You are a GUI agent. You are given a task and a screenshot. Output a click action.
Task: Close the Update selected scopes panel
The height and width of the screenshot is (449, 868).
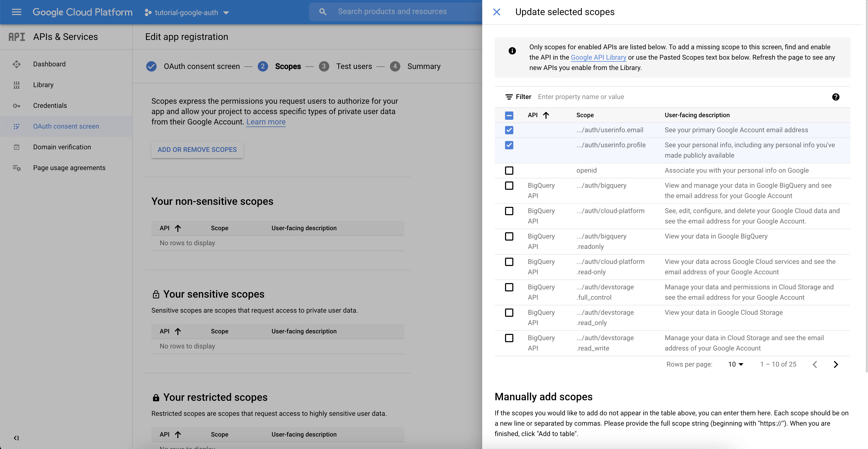(x=496, y=12)
